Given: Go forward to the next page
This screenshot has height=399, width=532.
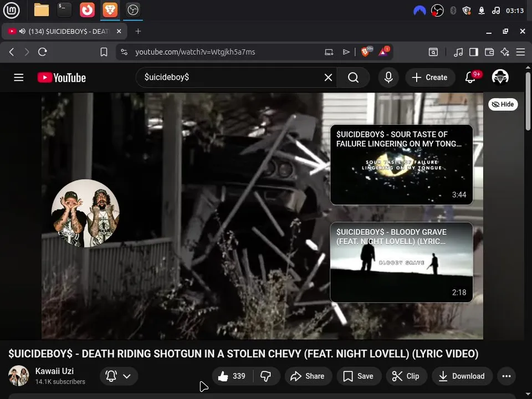Looking at the screenshot, I should coord(27,52).
